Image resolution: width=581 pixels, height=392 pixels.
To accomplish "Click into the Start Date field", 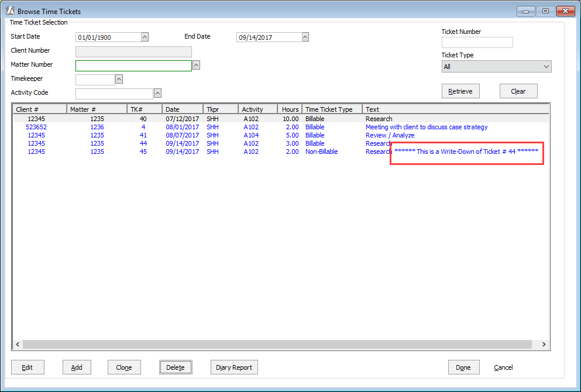I will 108,37.
